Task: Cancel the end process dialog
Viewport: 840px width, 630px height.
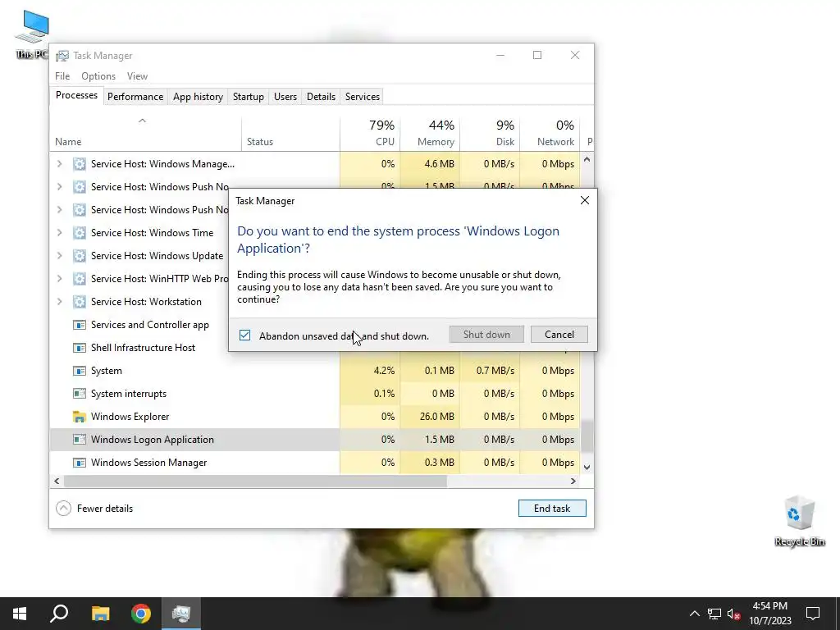Action: [x=559, y=335]
